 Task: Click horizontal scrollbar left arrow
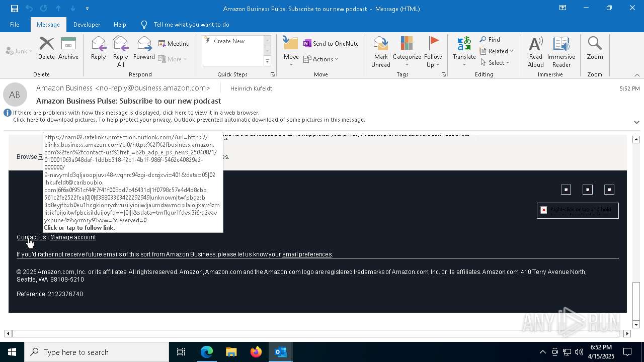click(x=8, y=333)
